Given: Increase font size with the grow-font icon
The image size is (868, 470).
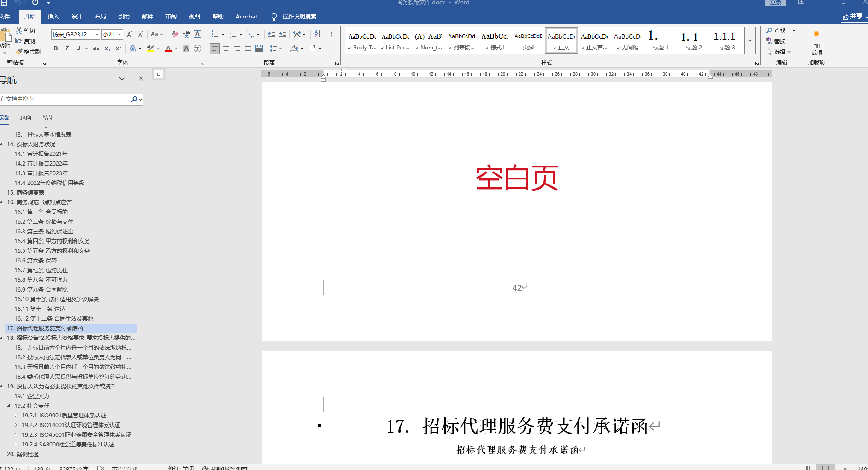Looking at the screenshot, I should tap(130, 34).
